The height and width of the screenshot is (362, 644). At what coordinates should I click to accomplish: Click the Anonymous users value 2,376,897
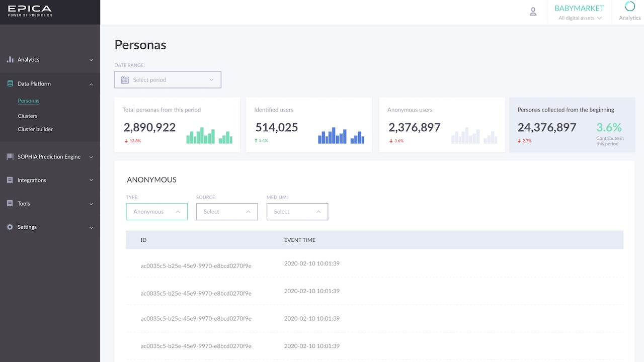[414, 127]
